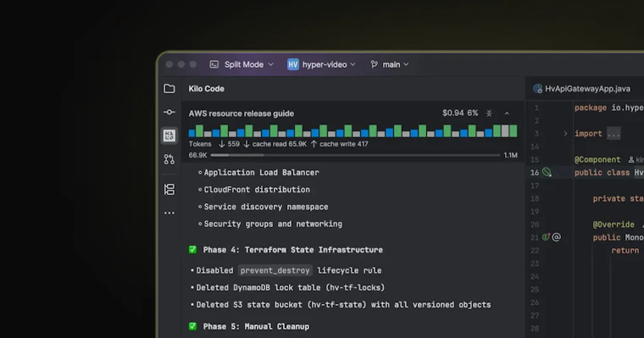Viewport: 644px width, 338px height.
Task: Toggle the Phase 5 Manual Cleanup checkbox
Action: click(192, 326)
